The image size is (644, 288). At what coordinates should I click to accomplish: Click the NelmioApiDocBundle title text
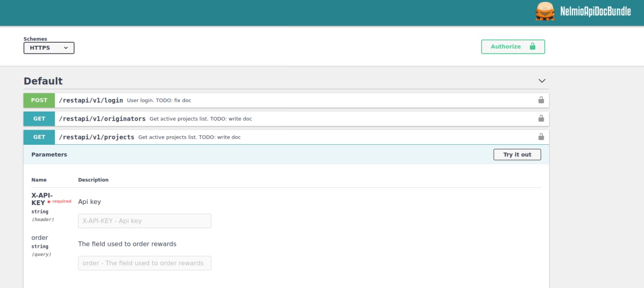click(595, 11)
